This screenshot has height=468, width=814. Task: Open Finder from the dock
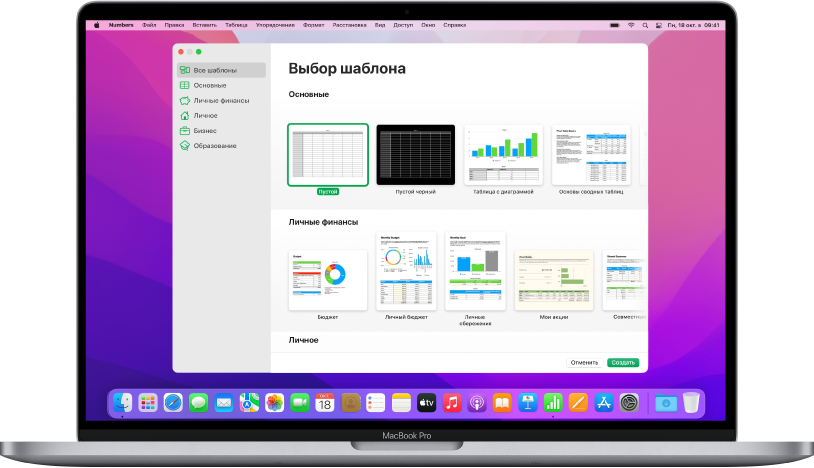pyautogui.click(x=123, y=403)
